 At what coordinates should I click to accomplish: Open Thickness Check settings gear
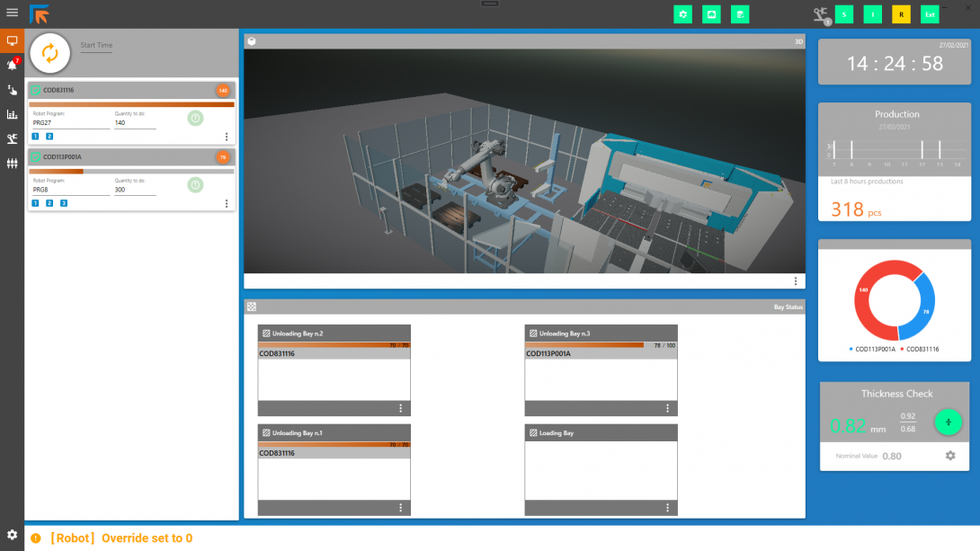(x=949, y=456)
